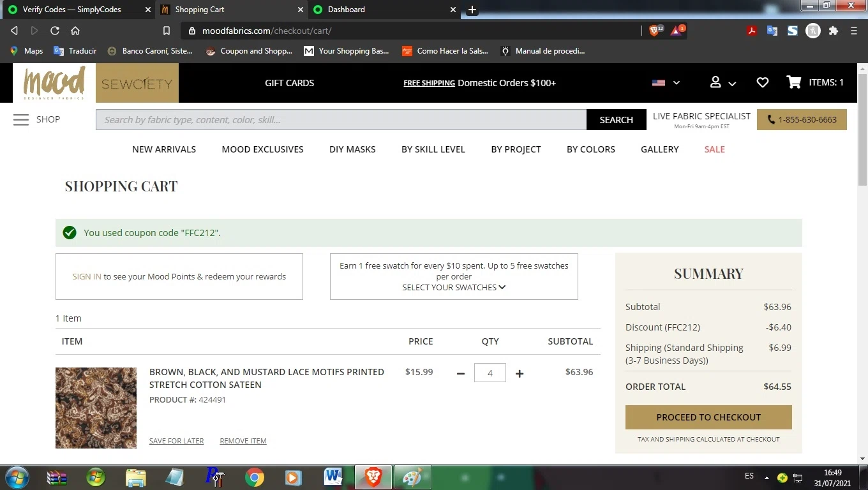Close the Verify Codes tab
The image size is (868, 490).
click(x=148, y=10)
